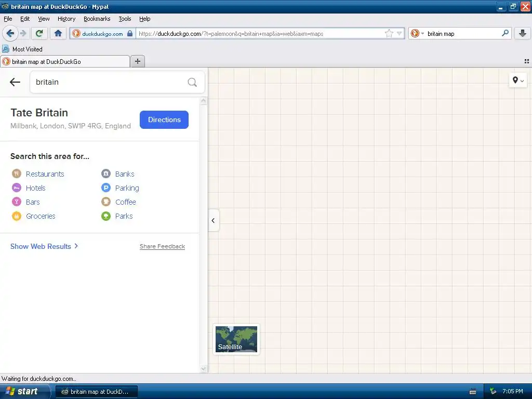Reload the current page

[x=39, y=33]
